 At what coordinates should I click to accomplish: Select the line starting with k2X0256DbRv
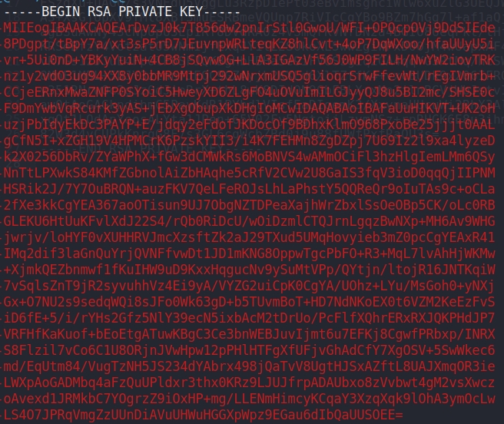250,157
